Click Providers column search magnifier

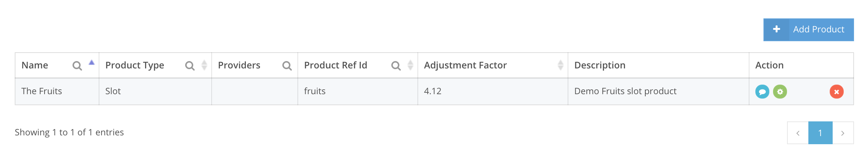click(287, 66)
